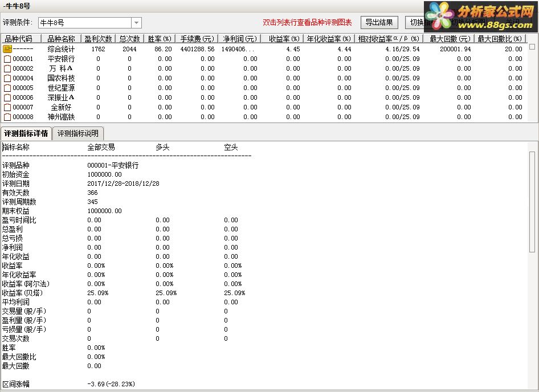Sort by the 相对收益率α/β column header

click(x=389, y=39)
